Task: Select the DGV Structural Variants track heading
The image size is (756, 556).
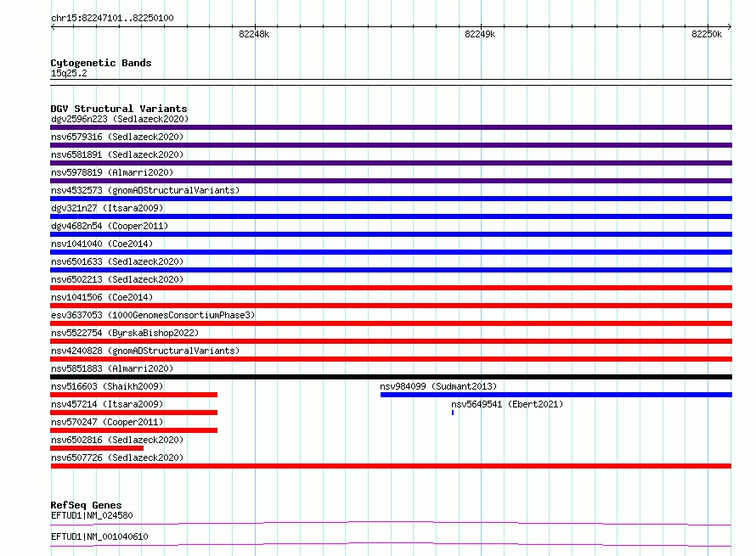Action: [x=119, y=109]
